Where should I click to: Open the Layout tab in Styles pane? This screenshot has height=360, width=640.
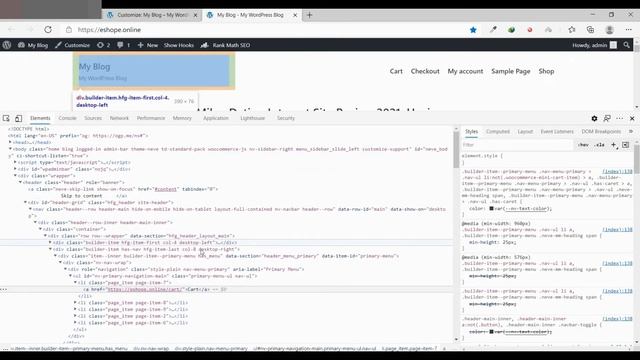[525, 131]
